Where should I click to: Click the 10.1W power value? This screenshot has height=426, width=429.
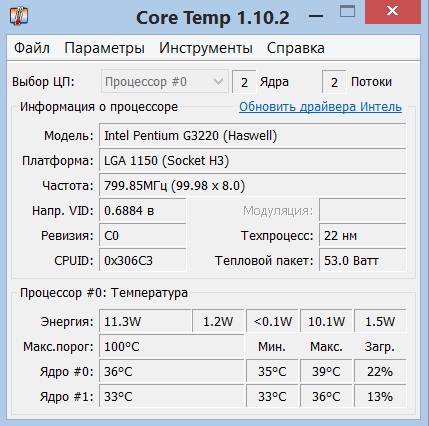[326, 321]
